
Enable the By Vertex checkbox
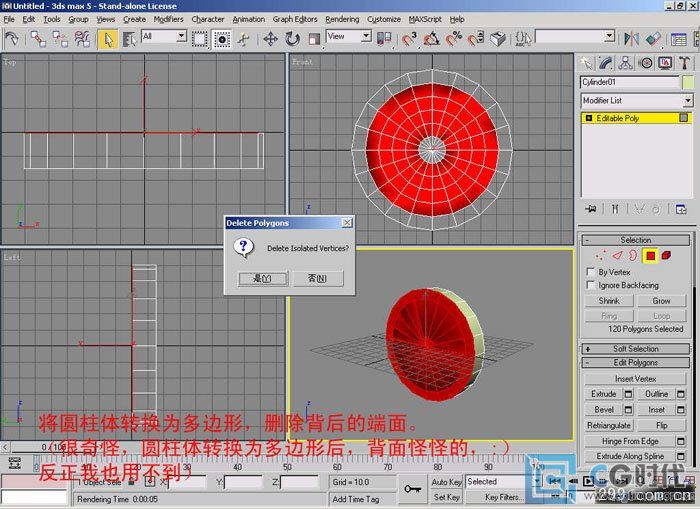click(x=590, y=271)
